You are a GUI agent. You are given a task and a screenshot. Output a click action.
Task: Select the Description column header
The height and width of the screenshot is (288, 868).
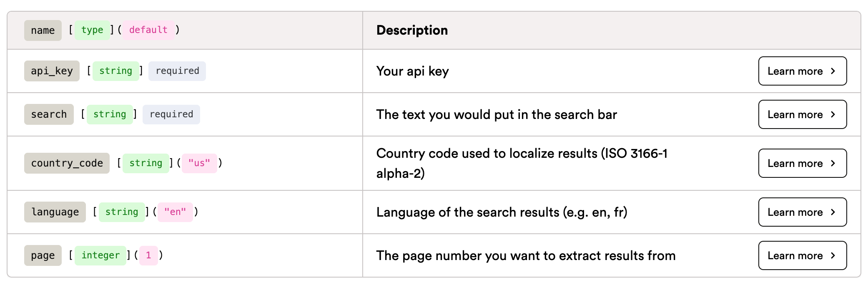pyautogui.click(x=412, y=30)
